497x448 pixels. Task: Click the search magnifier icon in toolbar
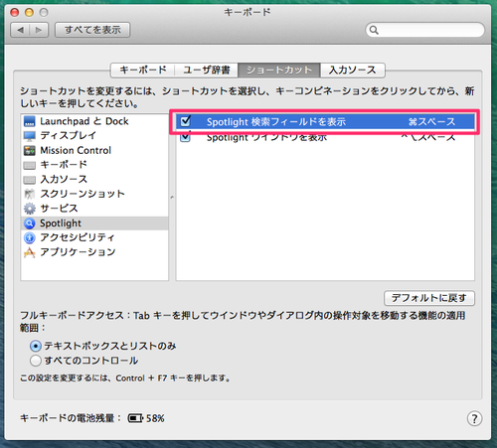374,30
